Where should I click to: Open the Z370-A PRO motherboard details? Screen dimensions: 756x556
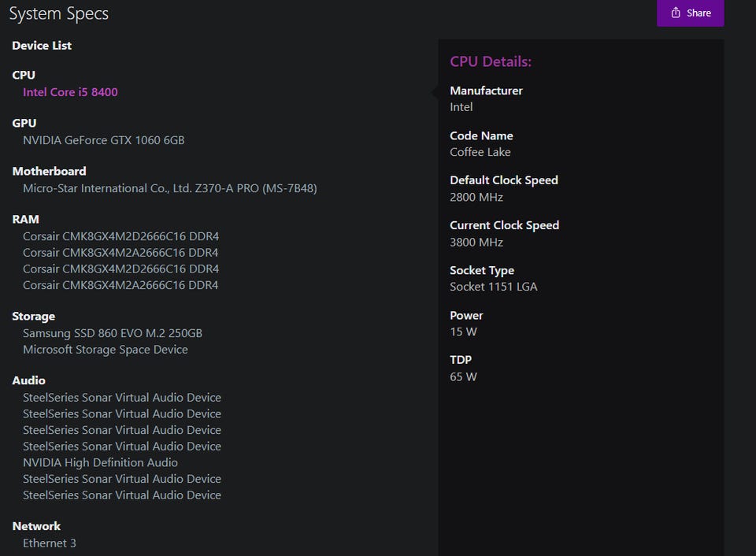click(169, 188)
